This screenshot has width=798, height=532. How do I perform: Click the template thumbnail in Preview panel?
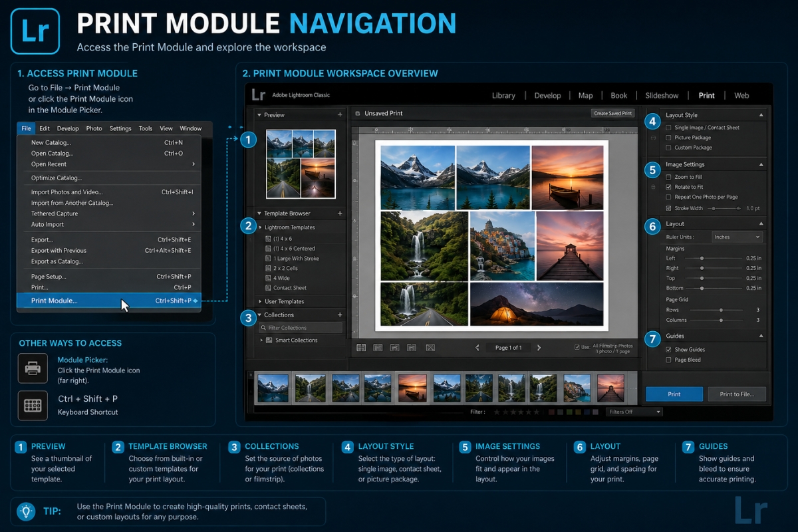coord(301,164)
